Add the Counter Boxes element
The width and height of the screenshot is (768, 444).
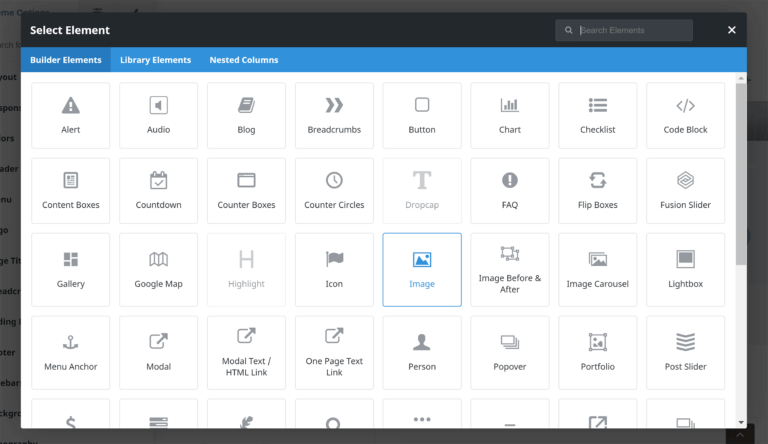[246, 191]
